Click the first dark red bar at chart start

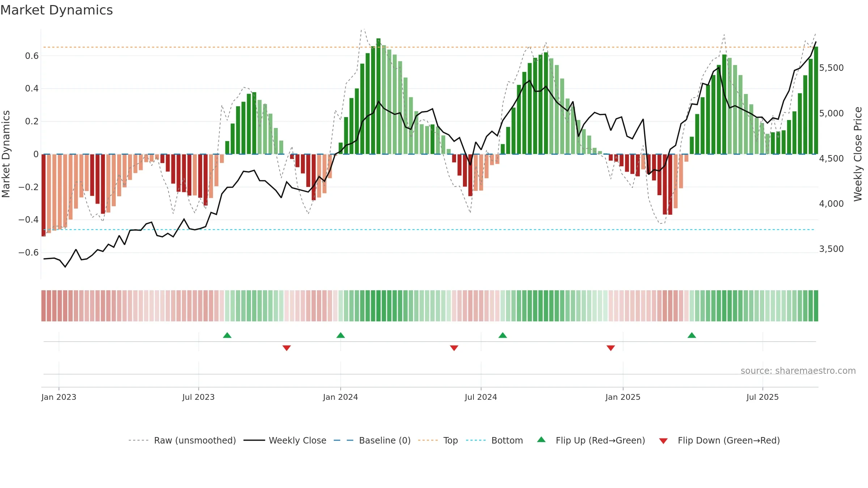pos(43,195)
